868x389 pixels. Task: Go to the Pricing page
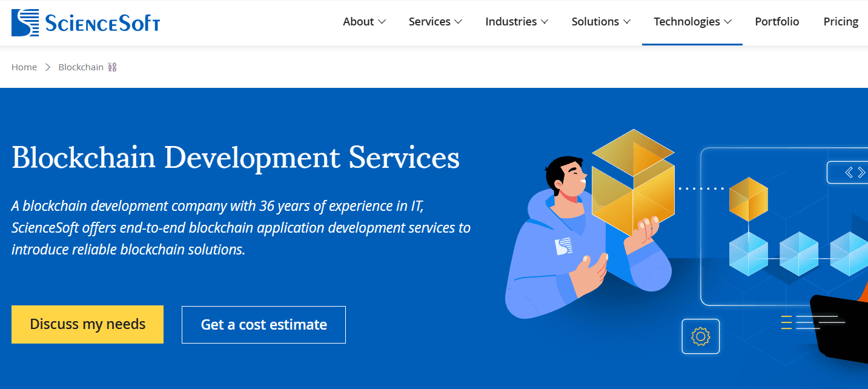841,22
